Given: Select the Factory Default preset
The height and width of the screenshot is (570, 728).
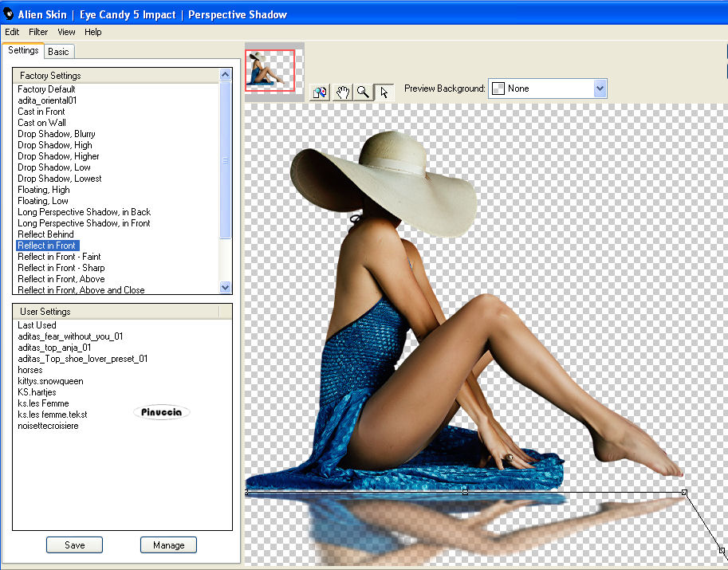Looking at the screenshot, I should tap(46, 89).
